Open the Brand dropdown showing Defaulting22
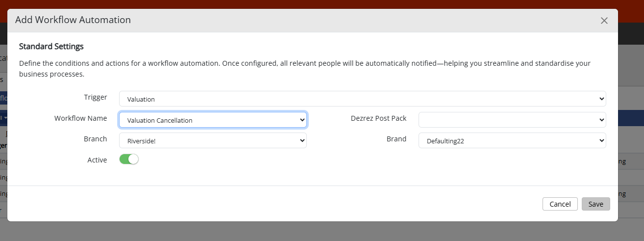Screen dimensions: 644x241 [x=512, y=140]
